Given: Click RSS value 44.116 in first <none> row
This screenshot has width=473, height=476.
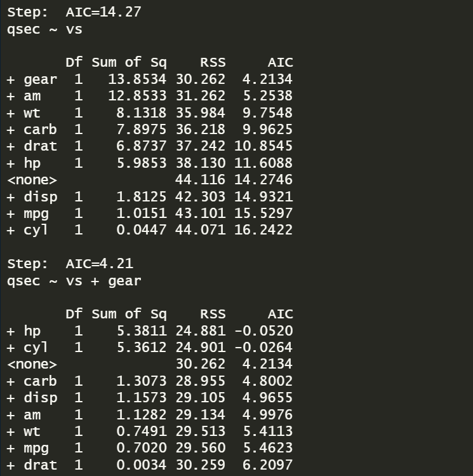Looking at the screenshot, I should [x=199, y=180].
